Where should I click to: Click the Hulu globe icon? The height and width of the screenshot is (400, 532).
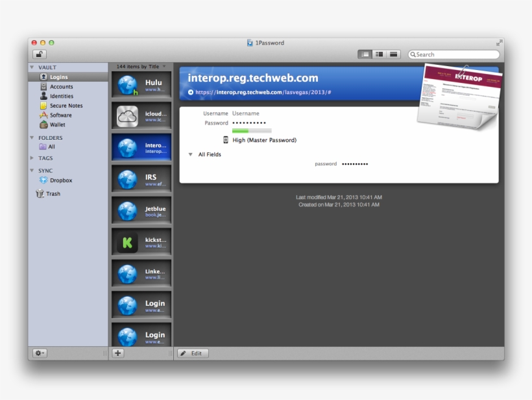pos(127,85)
